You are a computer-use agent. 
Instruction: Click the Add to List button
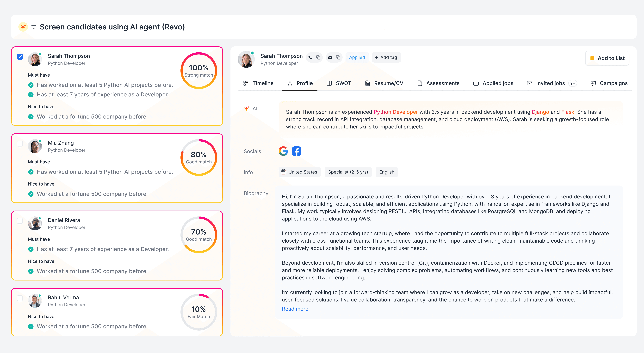(607, 58)
